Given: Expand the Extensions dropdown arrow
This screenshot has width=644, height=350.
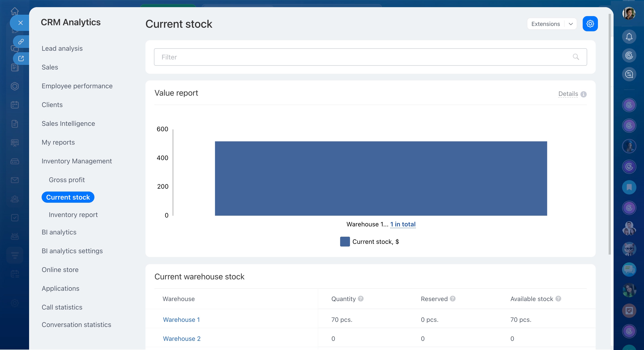Looking at the screenshot, I should point(571,24).
